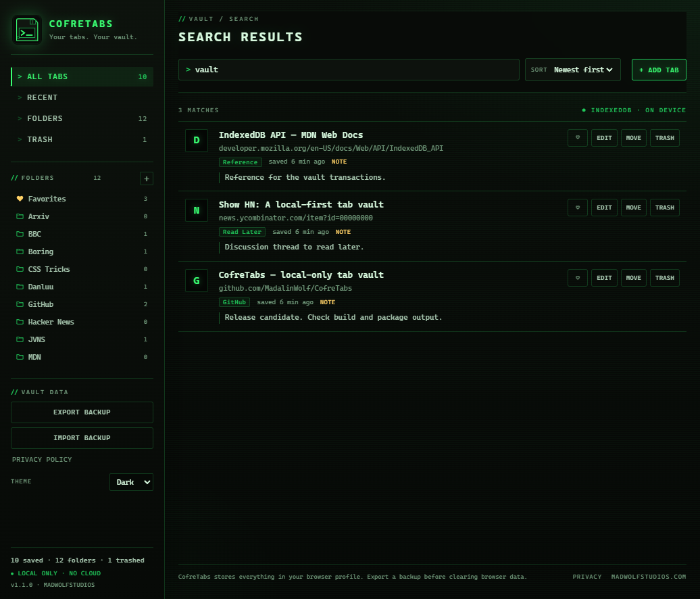
Task: Open the CSS Tricks folder
Action: pyautogui.click(x=82, y=269)
